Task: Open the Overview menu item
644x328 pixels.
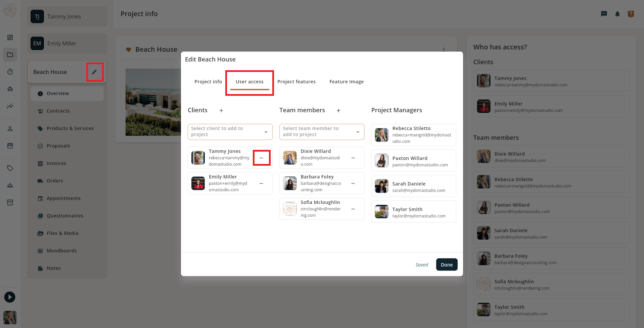Action: click(67, 93)
